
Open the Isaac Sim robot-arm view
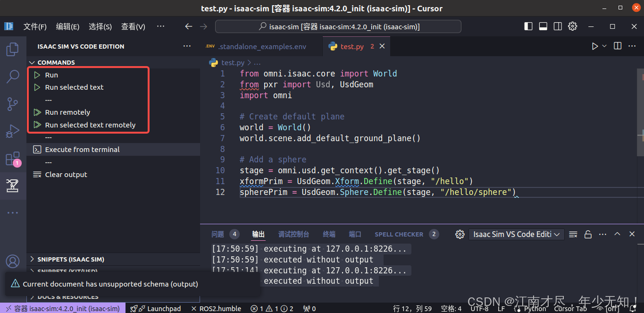click(13, 186)
